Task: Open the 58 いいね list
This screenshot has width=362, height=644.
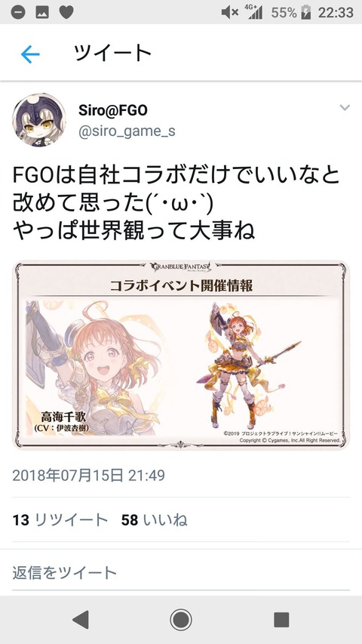Action: [155, 520]
